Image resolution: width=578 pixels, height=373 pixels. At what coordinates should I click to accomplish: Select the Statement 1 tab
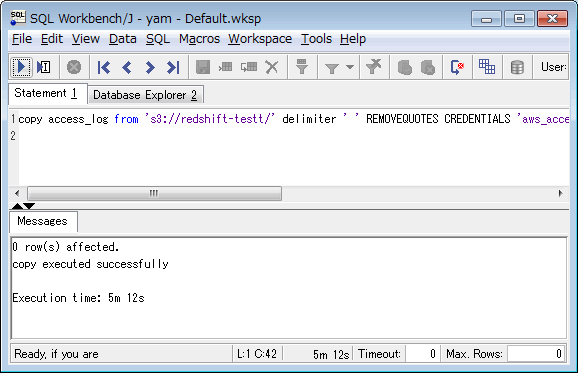[48, 94]
